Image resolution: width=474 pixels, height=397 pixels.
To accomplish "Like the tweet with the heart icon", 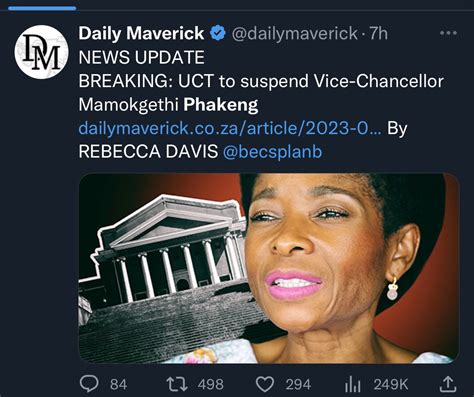I will click(265, 384).
